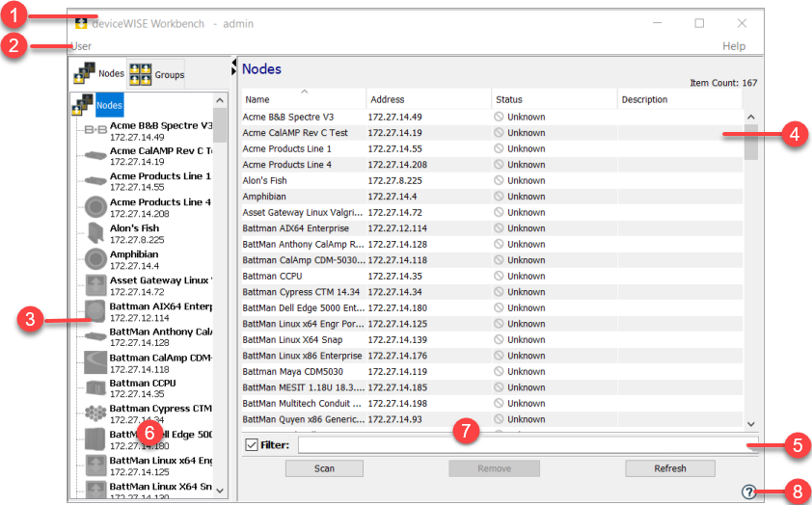Switch to the Nodes tab
The height and width of the screenshot is (505, 812).
(98, 73)
